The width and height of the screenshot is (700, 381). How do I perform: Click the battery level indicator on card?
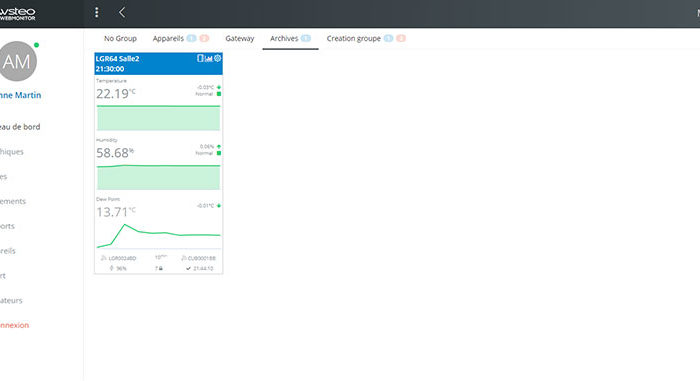point(118,268)
